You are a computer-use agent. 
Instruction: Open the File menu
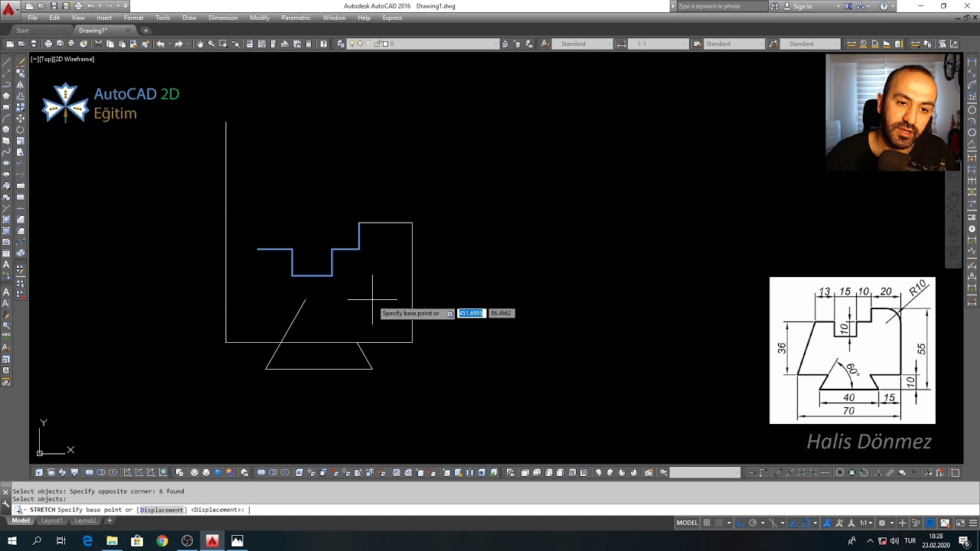click(32, 18)
